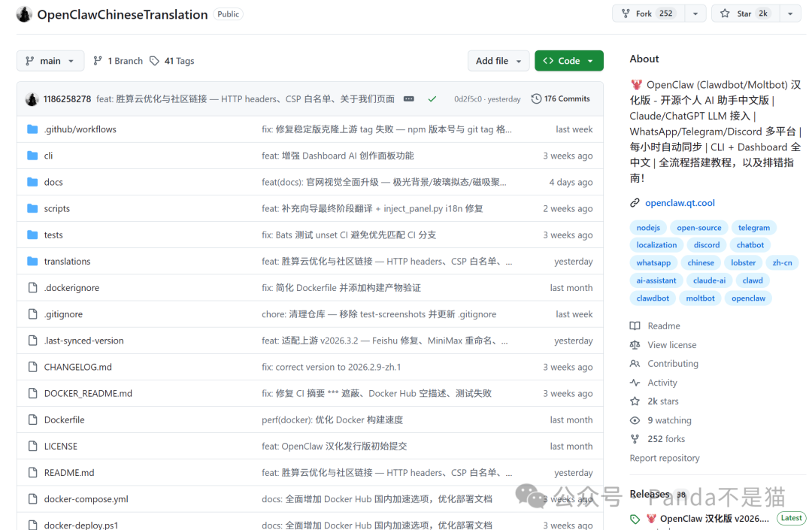Open the green Code dropdown
Image resolution: width=812 pixels, height=530 pixels.
(x=568, y=61)
